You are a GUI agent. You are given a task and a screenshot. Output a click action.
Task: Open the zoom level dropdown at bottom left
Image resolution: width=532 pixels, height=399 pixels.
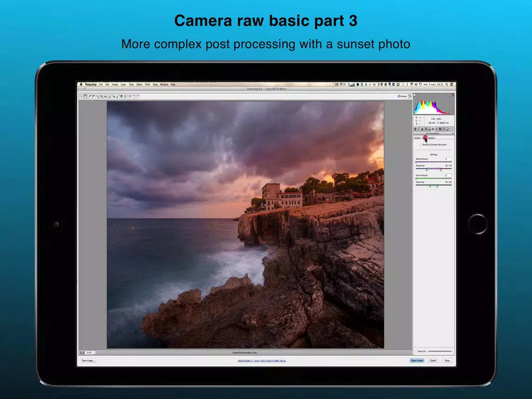pos(90,353)
